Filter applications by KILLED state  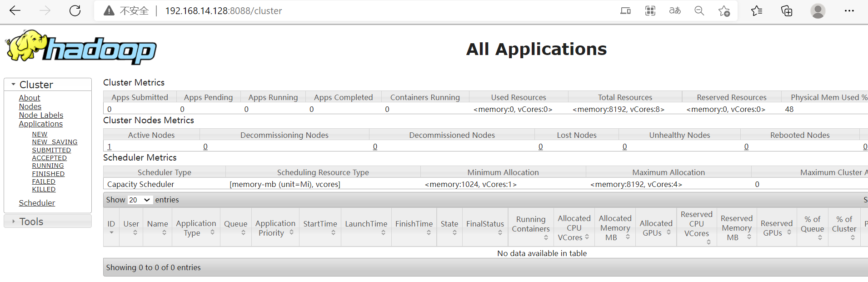[44, 189]
